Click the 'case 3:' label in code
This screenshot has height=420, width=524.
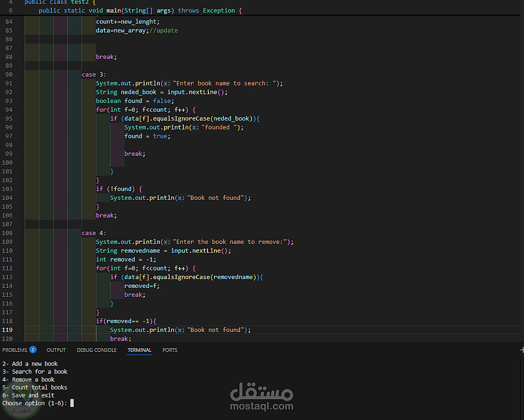coord(94,74)
